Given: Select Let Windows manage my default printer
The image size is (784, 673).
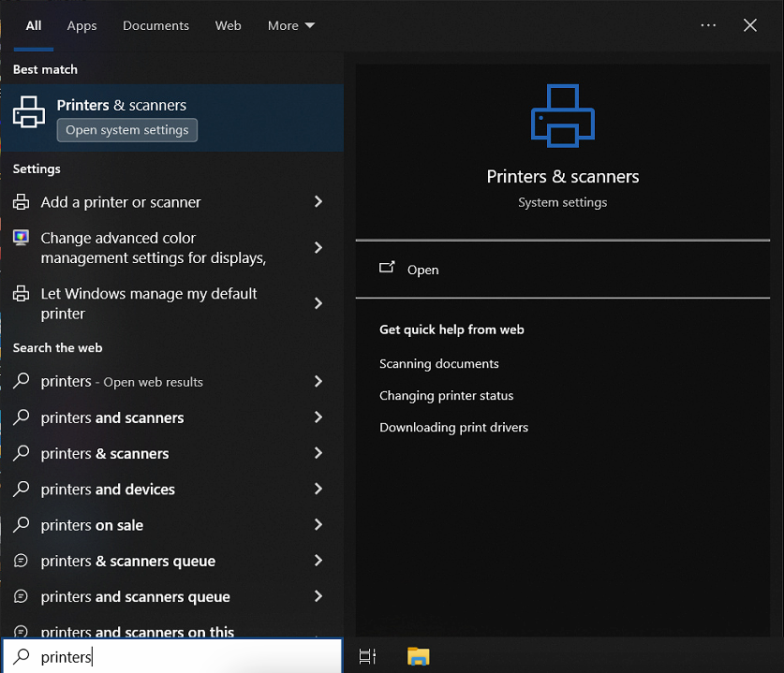Looking at the screenshot, I should click(149, 303).
